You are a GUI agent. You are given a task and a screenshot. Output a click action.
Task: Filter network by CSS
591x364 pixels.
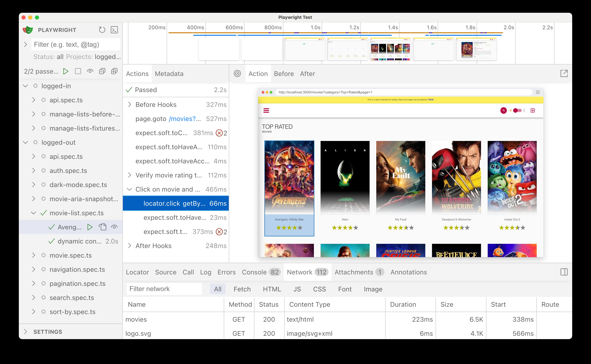tap(320, 289)
